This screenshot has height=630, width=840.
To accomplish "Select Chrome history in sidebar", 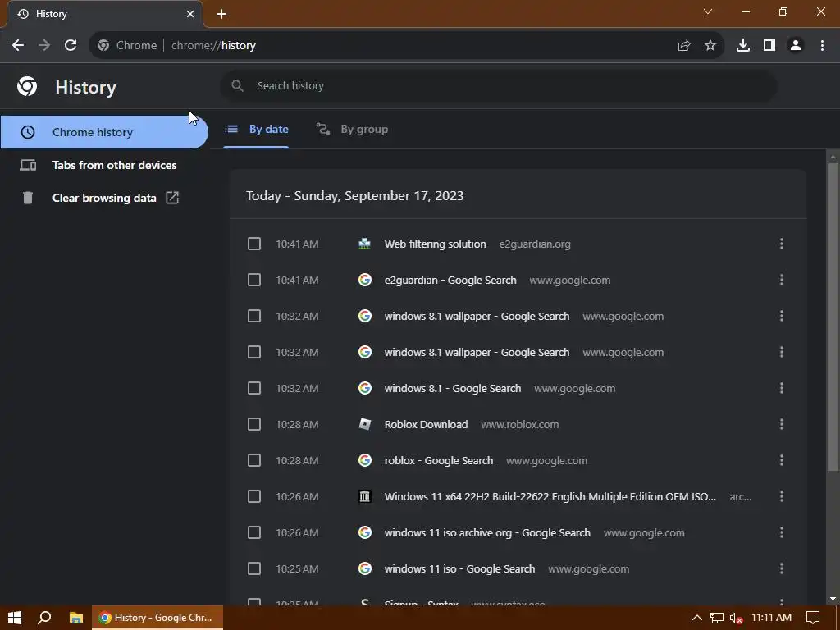I will click(104, 132).
